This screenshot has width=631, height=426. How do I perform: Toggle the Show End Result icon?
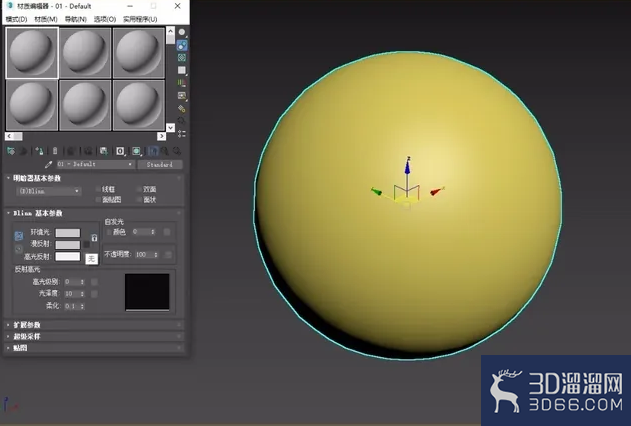[153, 151]
